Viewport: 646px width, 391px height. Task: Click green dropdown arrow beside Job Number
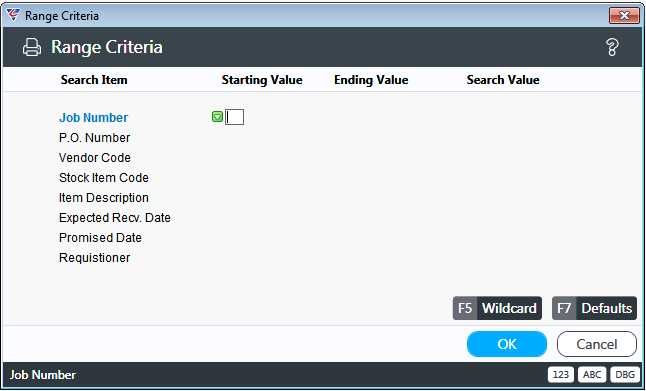(218, 117)
